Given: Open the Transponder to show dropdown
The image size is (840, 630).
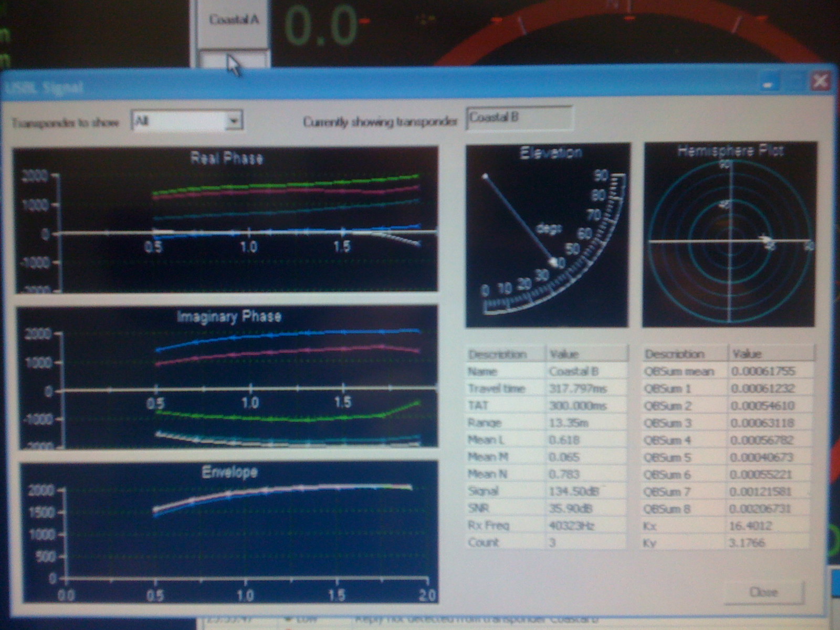Looking at the screenshot, I should click(234, 121).
